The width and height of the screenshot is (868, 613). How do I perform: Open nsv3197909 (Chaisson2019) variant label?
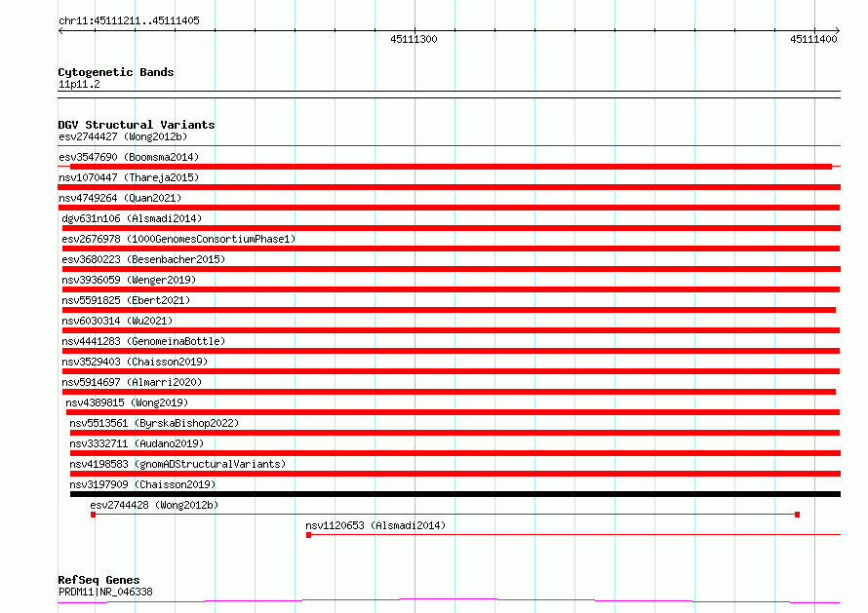pos(142,484)
